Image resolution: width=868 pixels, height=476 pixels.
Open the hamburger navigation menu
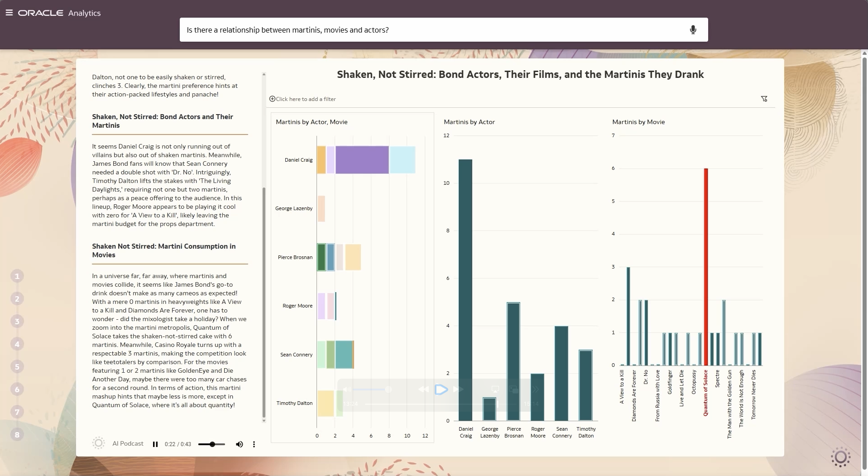tap(9, 13)
